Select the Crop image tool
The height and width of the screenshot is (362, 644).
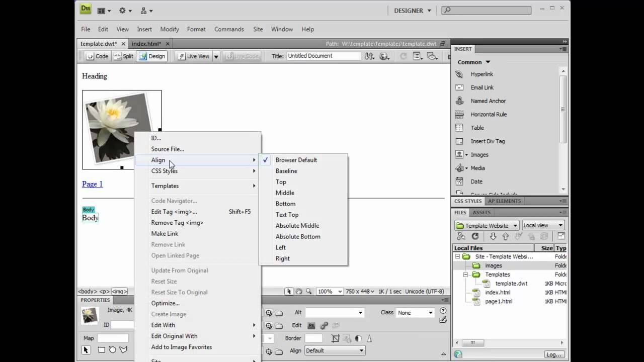pos(335,338)
